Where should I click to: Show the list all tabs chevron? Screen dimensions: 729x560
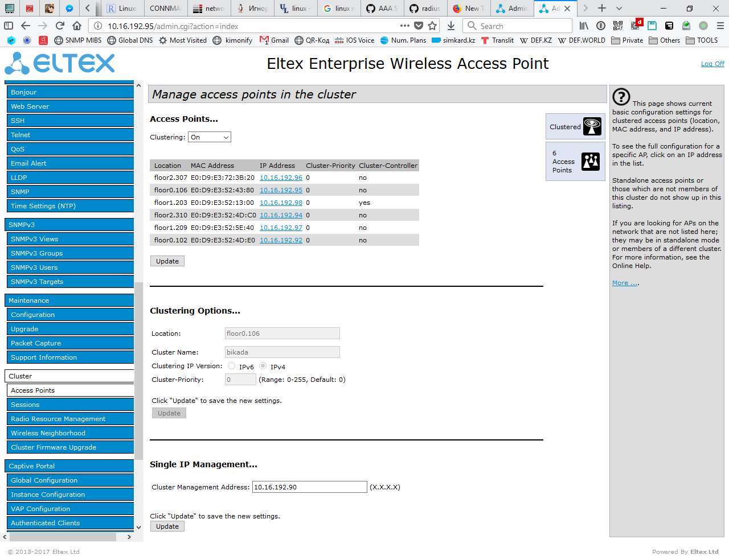pyautogui.click(x=619, y=9)
